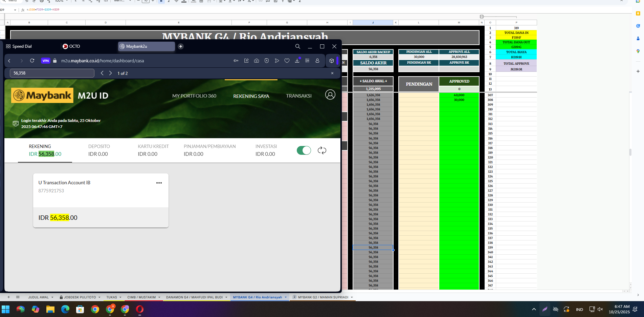The height and width of the screenshot is (317, 644).
Task: Select the PINJAMAN/PEMBIAYAAN balance section
Action: click(x=210, y=150)
